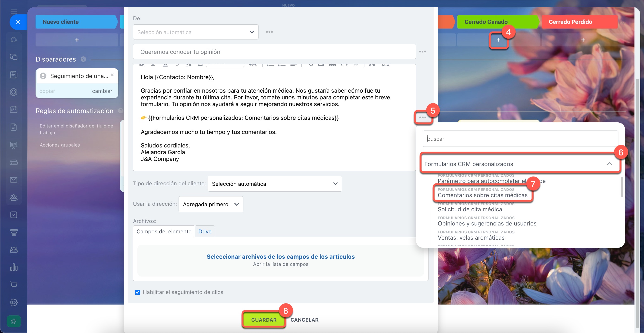Open the De Selección automática dropdown
Screen dimensions: 644x333
click(x=196, y=32)
